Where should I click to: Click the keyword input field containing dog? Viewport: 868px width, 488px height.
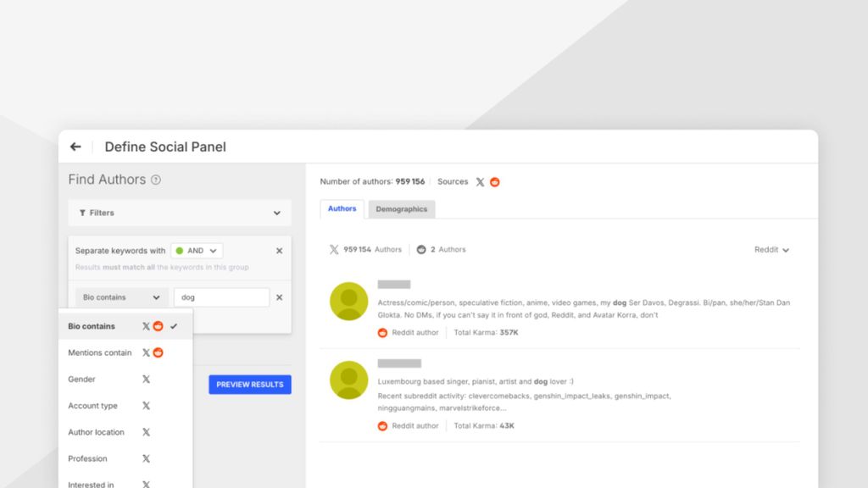pyautogui.click(x=221, y=297)
